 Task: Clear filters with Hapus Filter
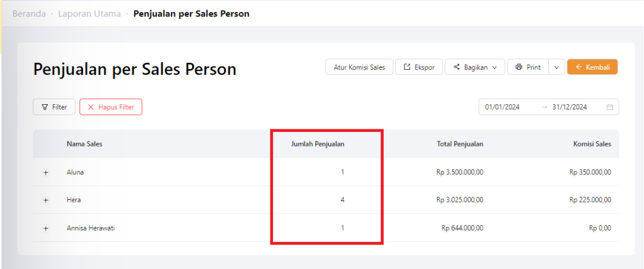[111, 107]
